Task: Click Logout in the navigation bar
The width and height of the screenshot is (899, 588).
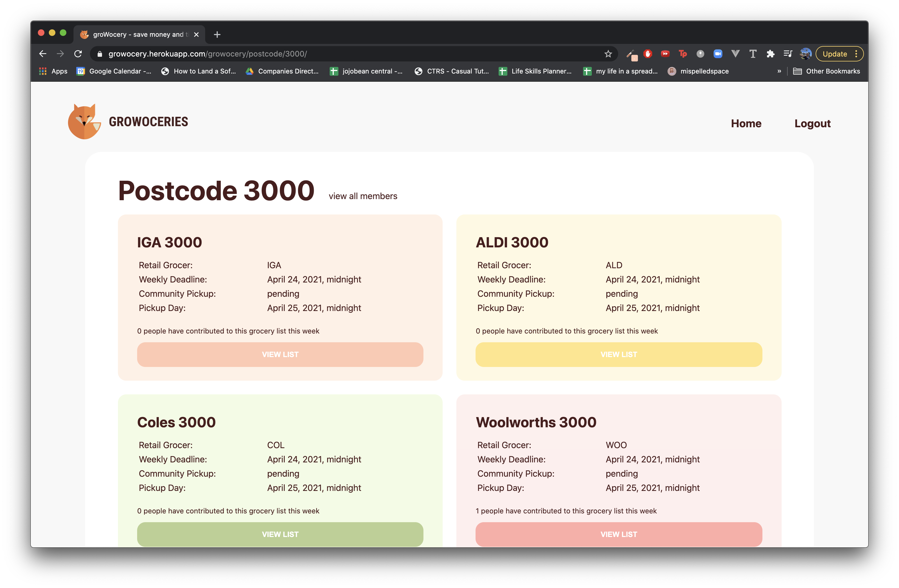Action: (812, 123)
